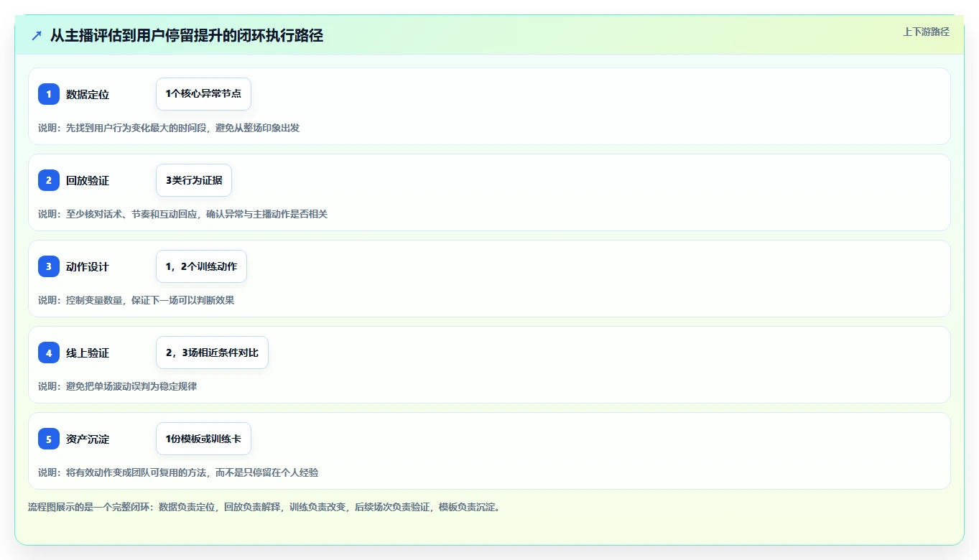979x560 pixels.
Task: Click the 资产沉淀 step label
Action: click(88, 439)
